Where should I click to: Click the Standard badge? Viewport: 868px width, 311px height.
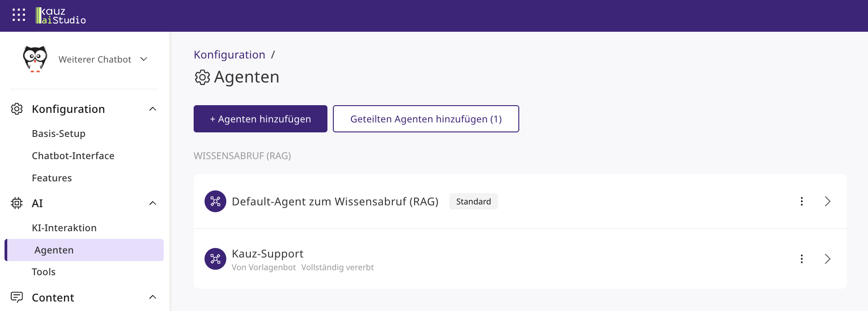[x=473, y=201]
